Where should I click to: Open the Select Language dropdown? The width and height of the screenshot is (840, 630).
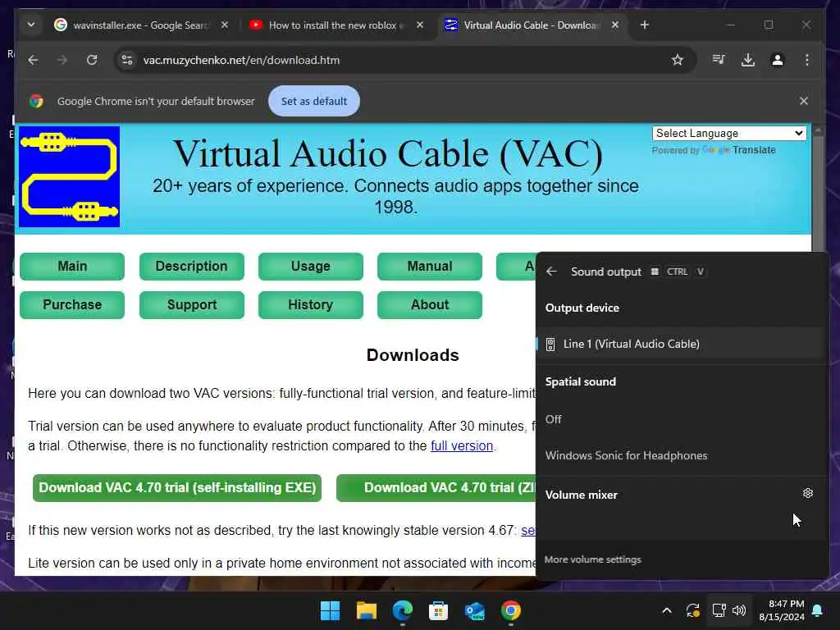point(729,133)
